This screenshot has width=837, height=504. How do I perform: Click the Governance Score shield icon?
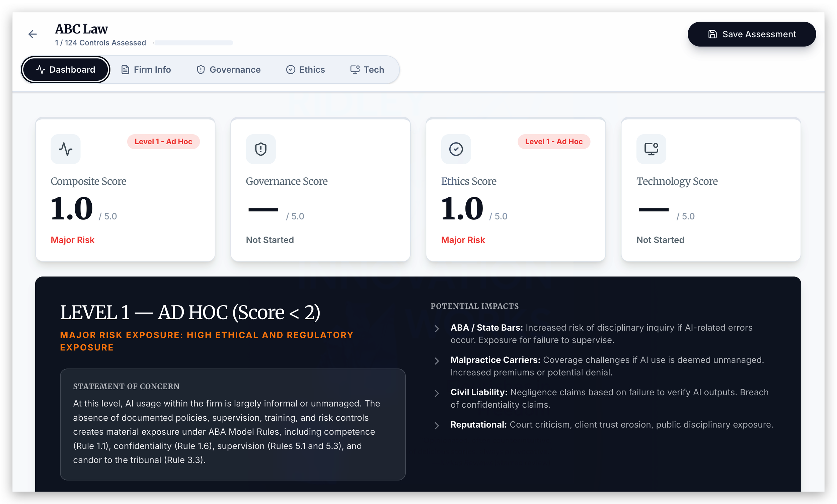(260, 149)
